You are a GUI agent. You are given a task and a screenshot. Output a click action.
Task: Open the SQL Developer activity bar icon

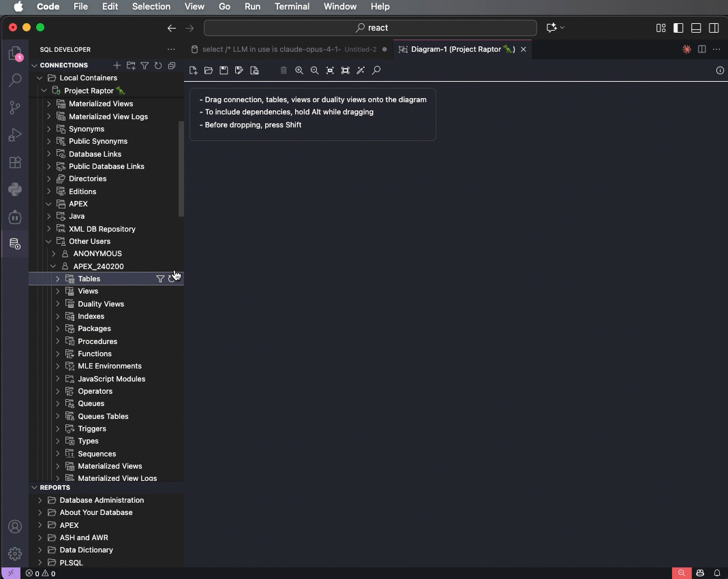(x=15, y=244)
